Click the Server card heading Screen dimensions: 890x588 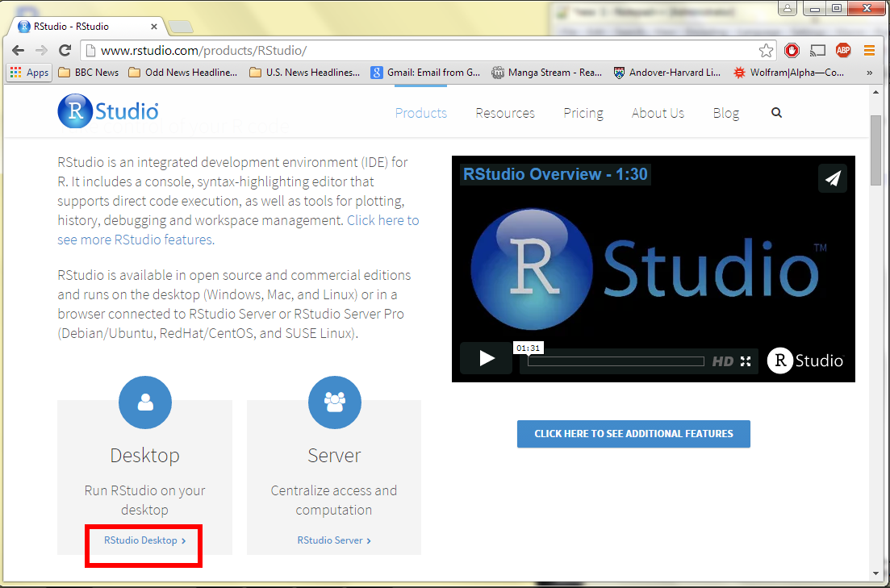[x=334, y=455]
